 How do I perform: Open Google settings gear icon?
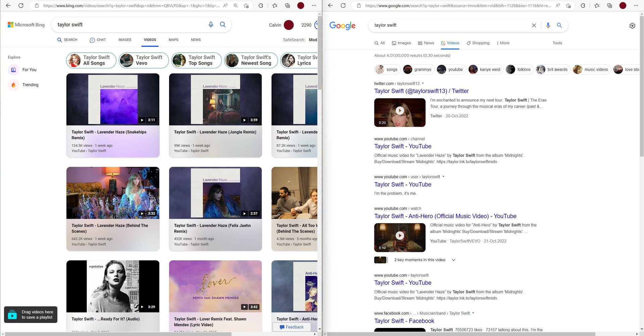pyautogui.click(x=632, y=26)
